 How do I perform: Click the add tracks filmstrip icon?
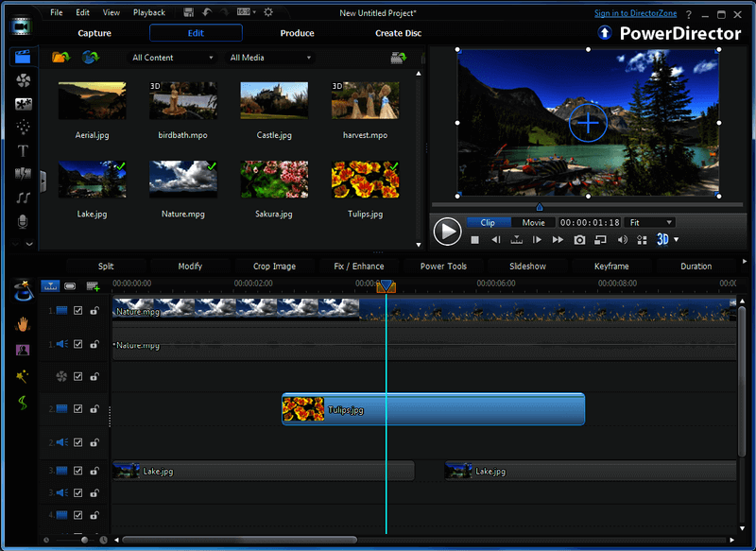(x=93, y=285)
